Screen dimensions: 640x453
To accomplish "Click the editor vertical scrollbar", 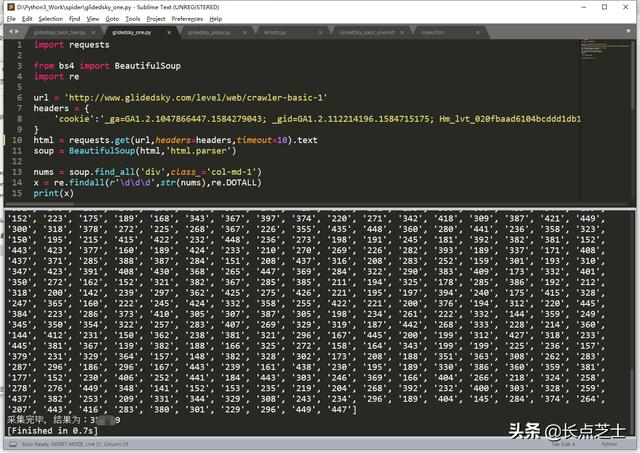I will (x=633, y=73).
